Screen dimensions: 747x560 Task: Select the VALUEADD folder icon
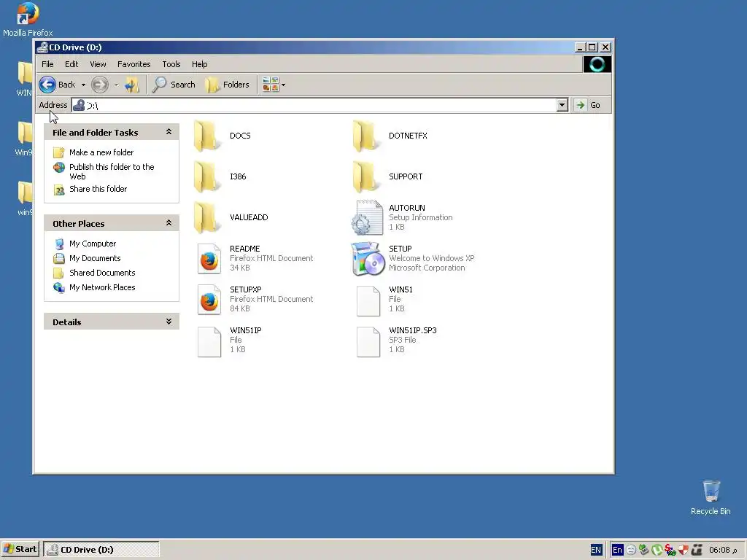[207, 218]
